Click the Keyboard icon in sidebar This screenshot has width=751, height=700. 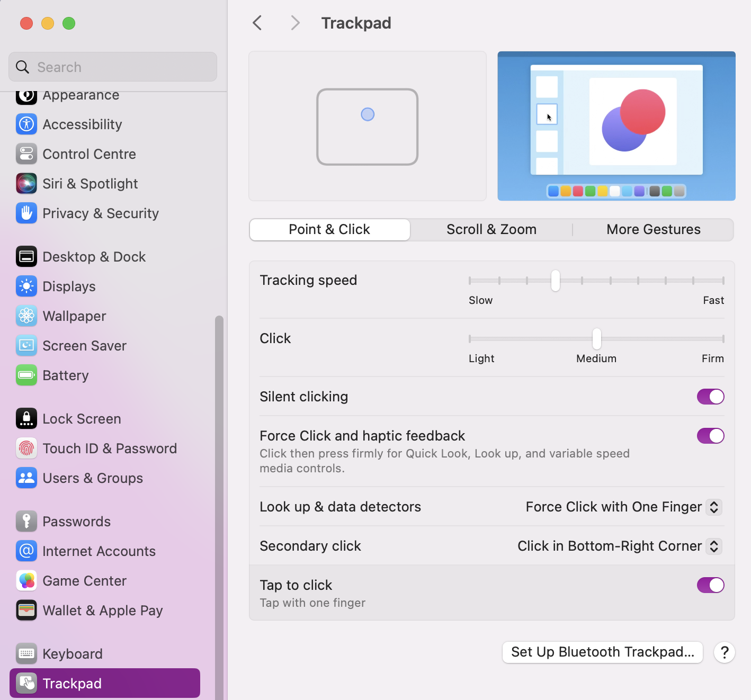point(26,653)
